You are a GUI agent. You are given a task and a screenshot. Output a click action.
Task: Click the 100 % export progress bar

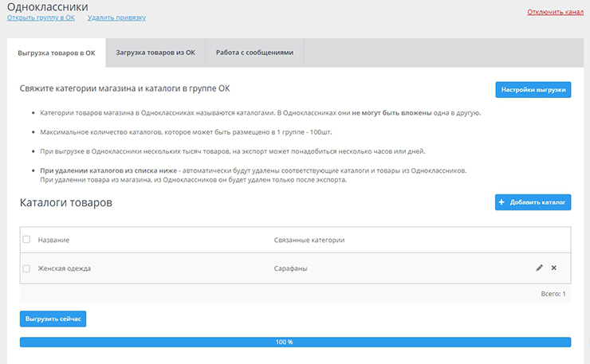coord(295,342)
